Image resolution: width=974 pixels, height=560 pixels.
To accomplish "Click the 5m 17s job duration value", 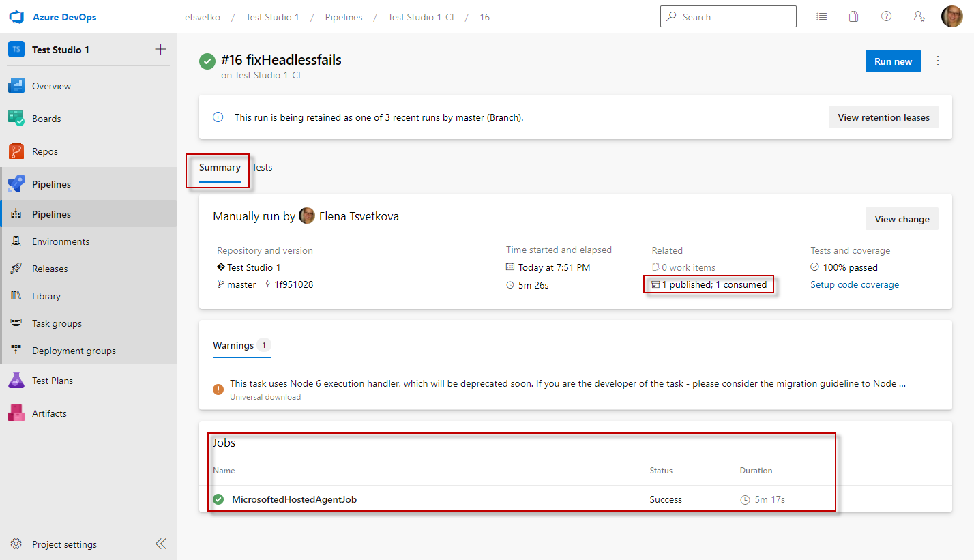I will click(770, 499).
